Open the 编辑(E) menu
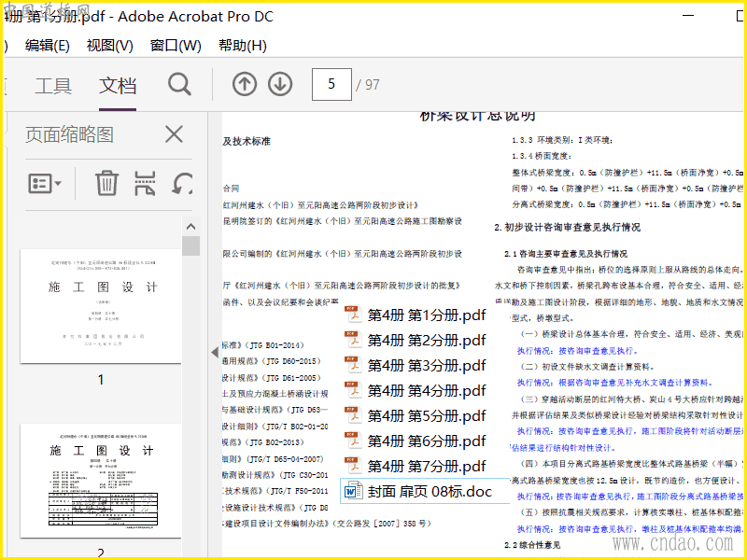The height and width of the screenshot is (560, 747). point(48,45)
